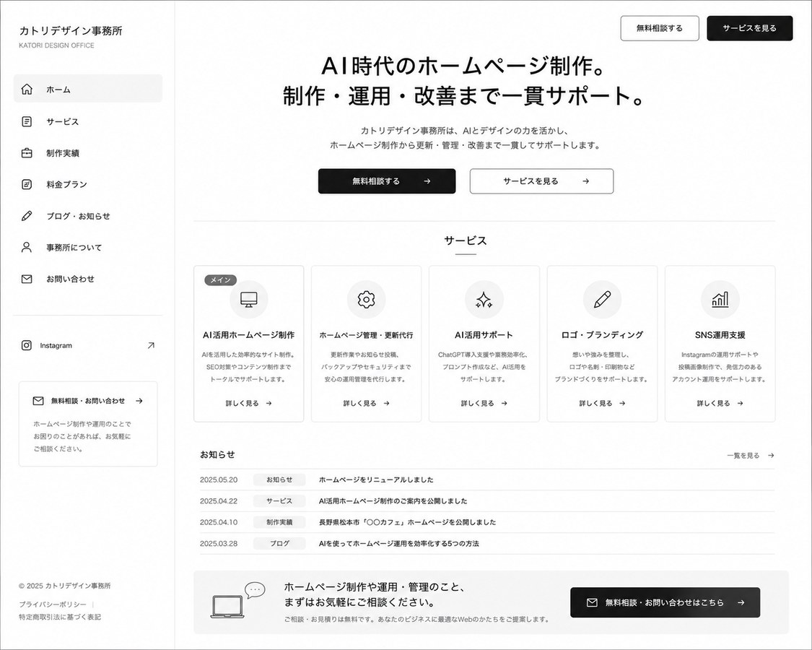812x650 pixels.
Task: Open ホーム in the sidebar menu
Action: pyautogui.click(x=88, y=89)
